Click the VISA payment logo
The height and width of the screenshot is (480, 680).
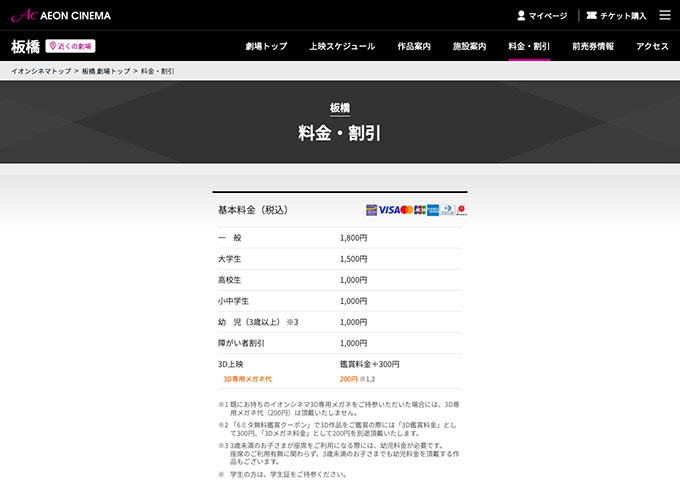click(x=389, y=210)
